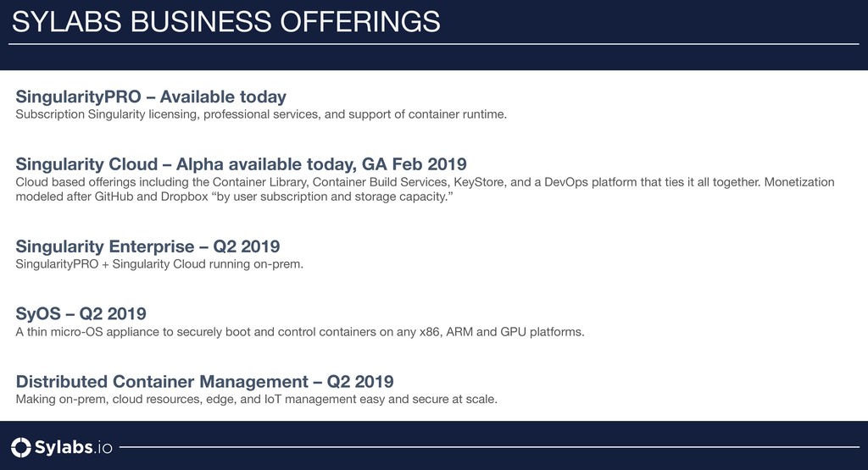Click the subscription Singularity licensing description
Screen dimensions: 868x470
coord(261,114)
